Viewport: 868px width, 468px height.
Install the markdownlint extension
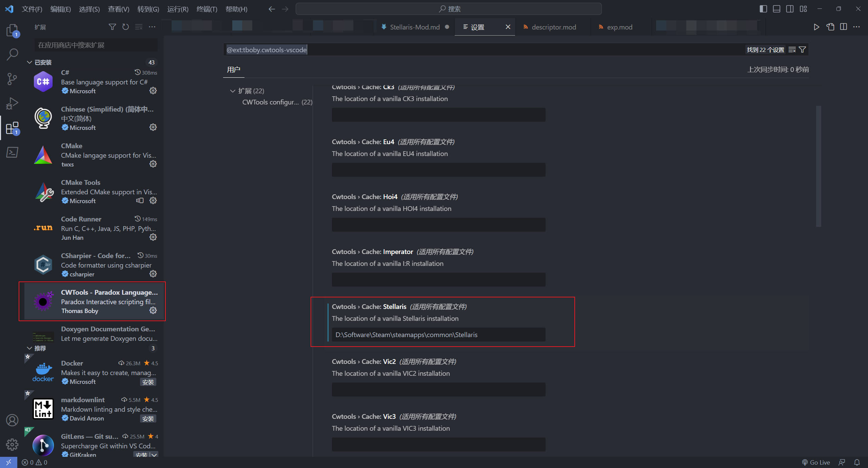click(148, 418)
